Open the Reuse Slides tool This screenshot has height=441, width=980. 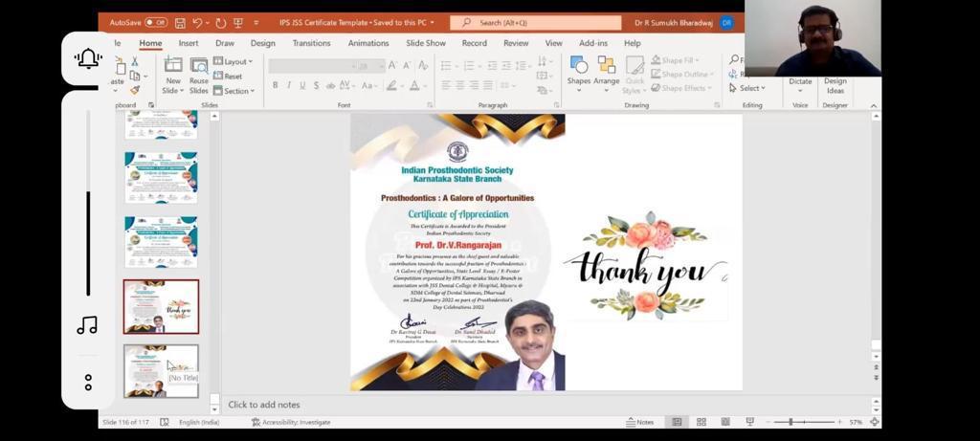[199, 75]
